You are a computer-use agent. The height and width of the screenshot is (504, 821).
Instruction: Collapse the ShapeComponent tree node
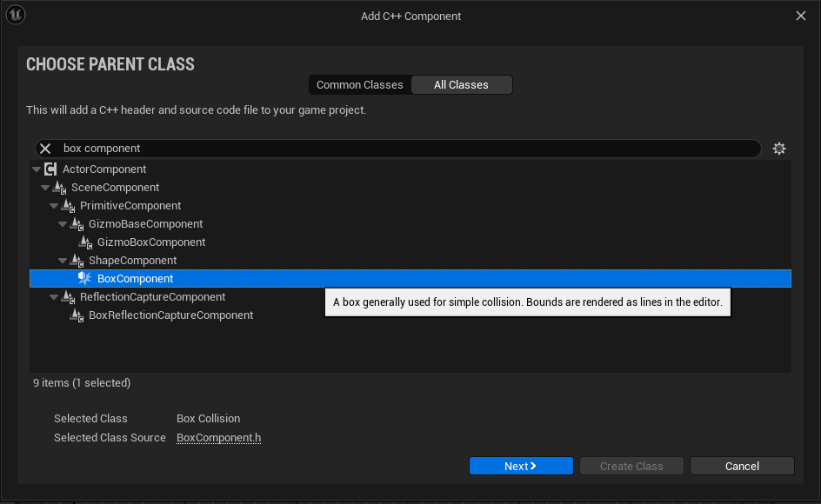63,261
